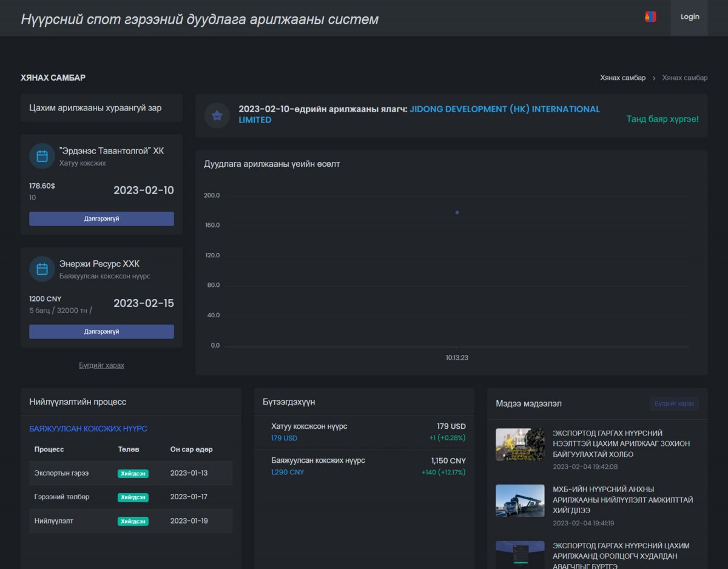The image size is (728, 569).
Task: Open second news thumbnail showing truck
Action: click(520, 500)
